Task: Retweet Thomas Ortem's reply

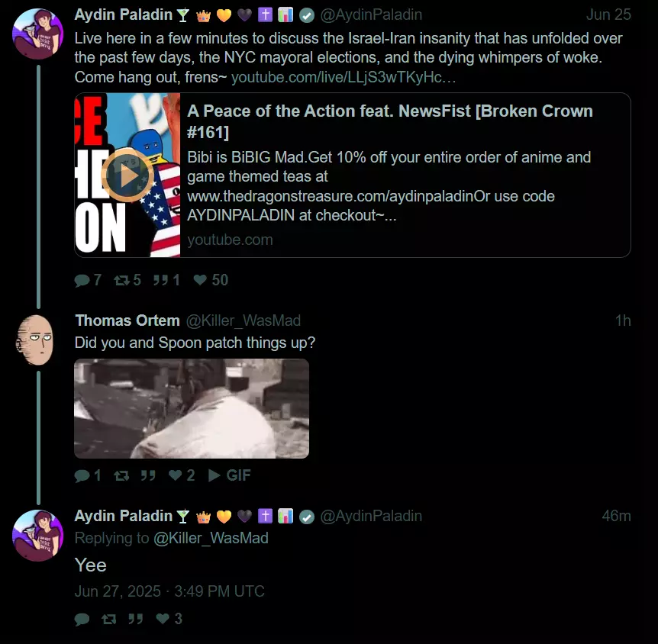Action: tap(121, 475)
